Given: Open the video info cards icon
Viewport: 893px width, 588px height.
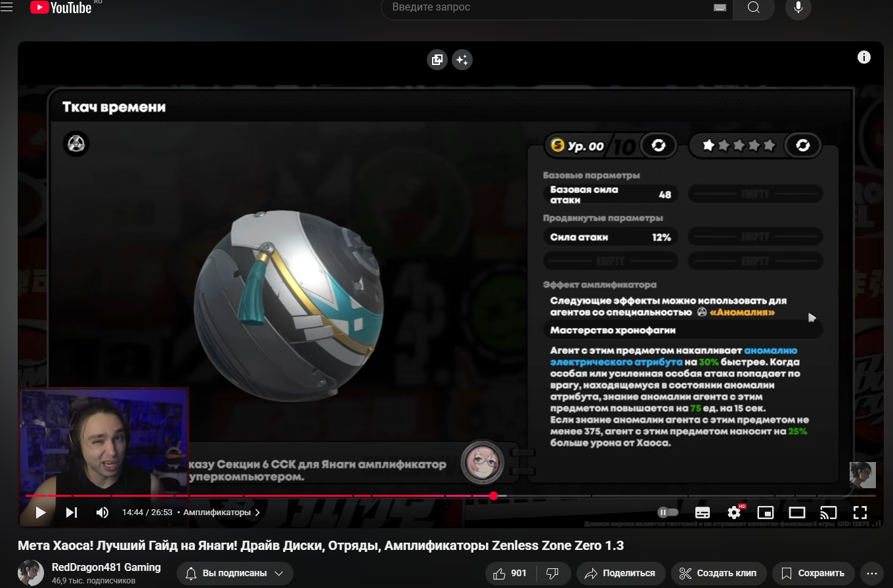Looking at the screenshot, I should (x=864, y=57).
